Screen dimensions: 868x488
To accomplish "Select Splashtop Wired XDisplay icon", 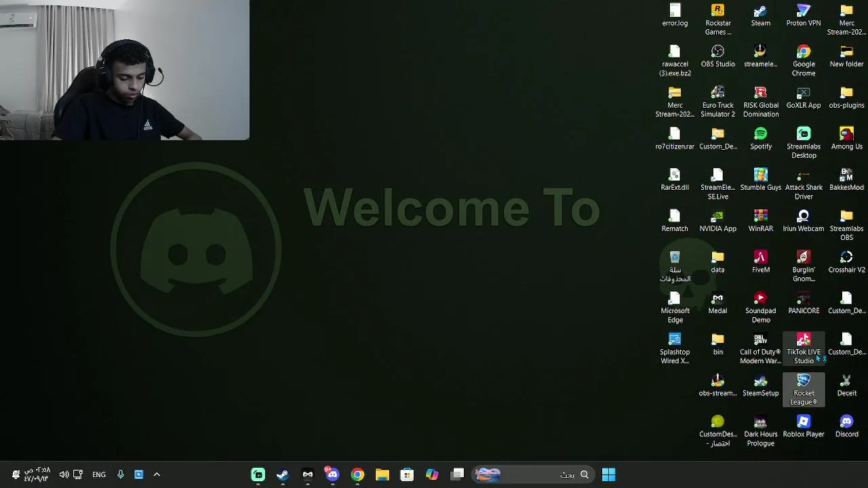I will pyautogui.click(x=675, y=348).
